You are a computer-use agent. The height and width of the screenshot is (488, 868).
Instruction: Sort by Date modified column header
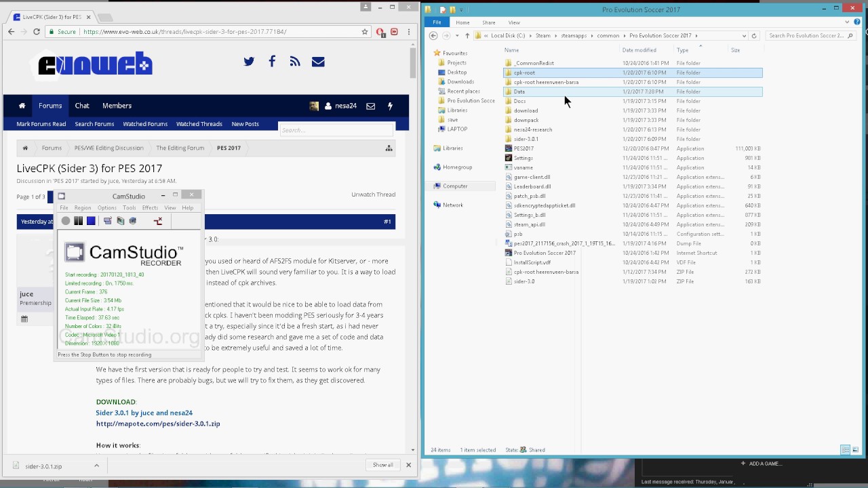(639, 50)
